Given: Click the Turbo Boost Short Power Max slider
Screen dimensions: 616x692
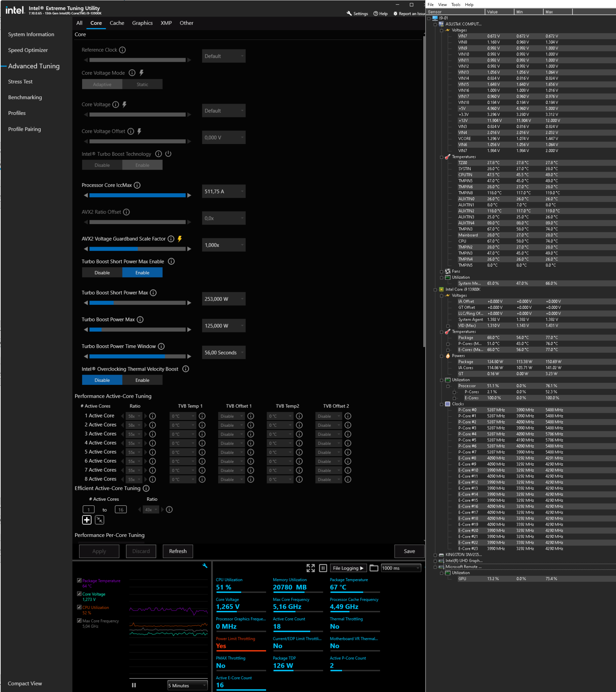Looking at the screenshot, I should pyautogui.click(x=138, y=303).
